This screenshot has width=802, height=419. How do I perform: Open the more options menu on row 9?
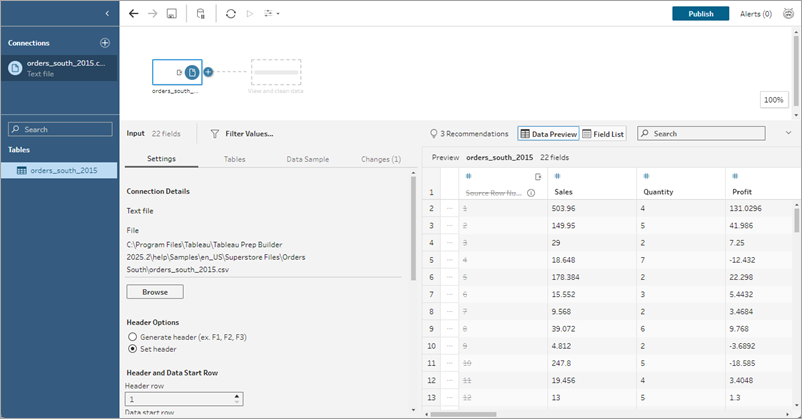(x=450, y=329)
